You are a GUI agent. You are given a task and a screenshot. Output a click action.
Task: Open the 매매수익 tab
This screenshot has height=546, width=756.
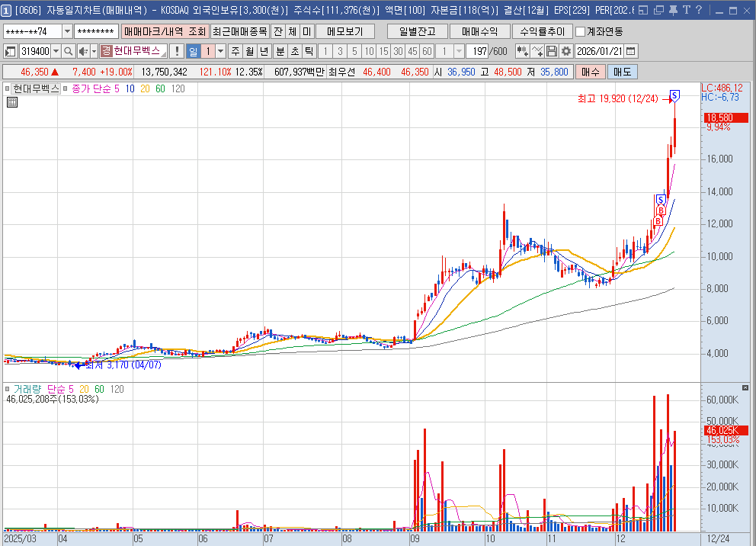[479, 31]
